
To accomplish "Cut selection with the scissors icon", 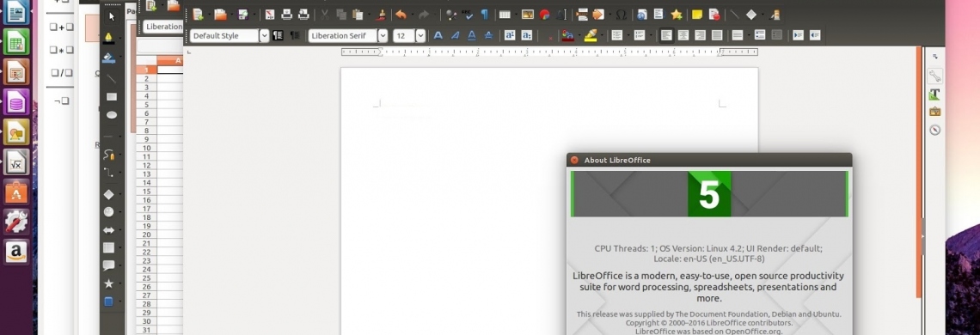I will click(324, 15).
